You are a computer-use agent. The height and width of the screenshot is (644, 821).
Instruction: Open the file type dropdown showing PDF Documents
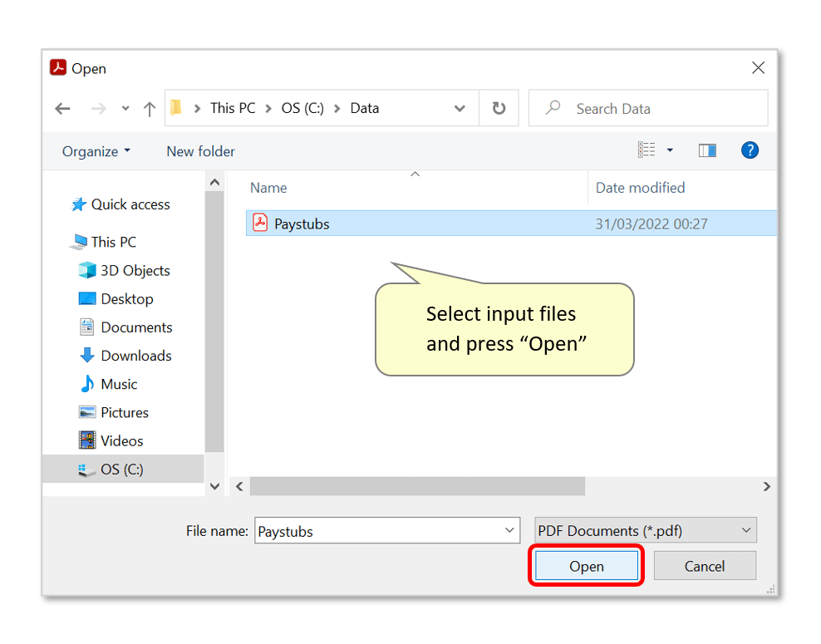[x=644, y=530]
